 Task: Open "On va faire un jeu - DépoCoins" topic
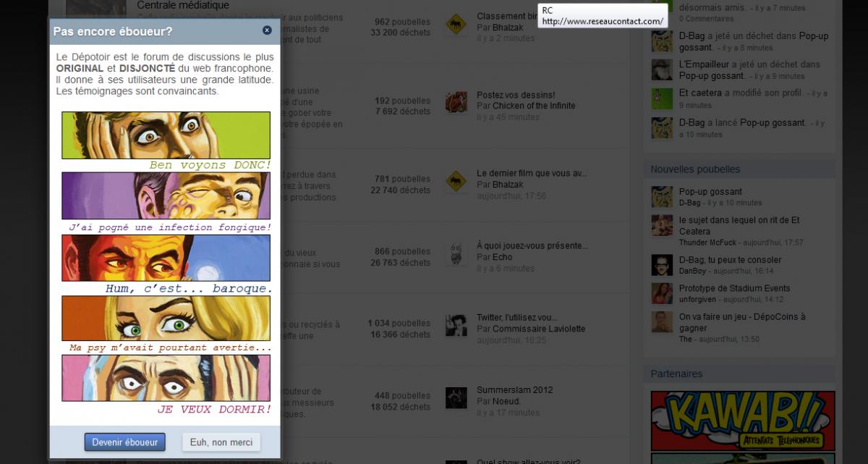point(742,322)
